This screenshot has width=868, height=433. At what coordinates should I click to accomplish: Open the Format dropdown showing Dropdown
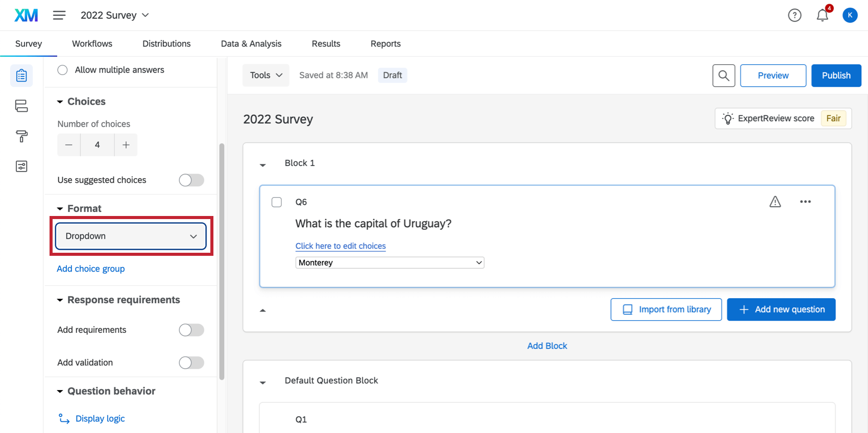click(x=131, y=236)
